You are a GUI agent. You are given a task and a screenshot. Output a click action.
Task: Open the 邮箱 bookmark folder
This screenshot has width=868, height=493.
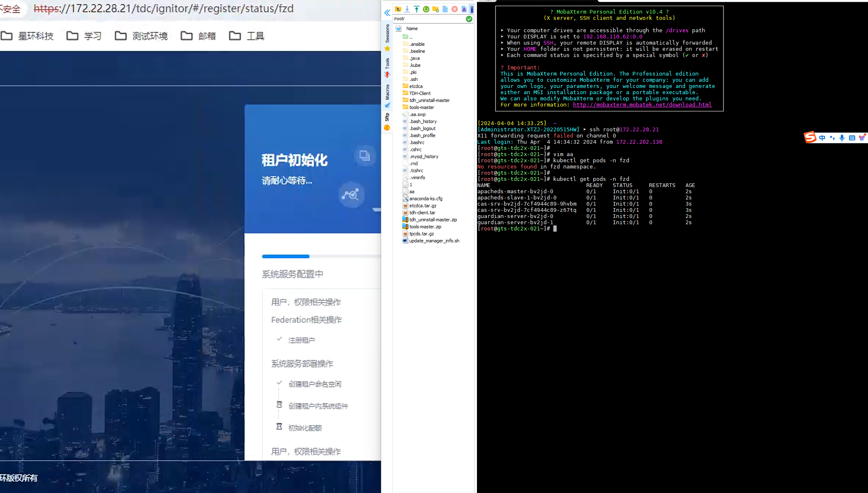(x=199, y=36)
